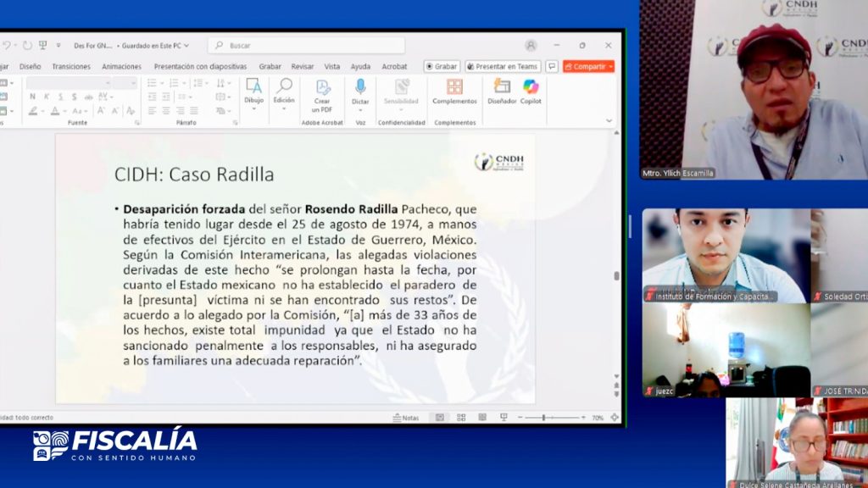Toggle reading view in status bar
The image size is (868, 488).
click(x=482, y=418)
